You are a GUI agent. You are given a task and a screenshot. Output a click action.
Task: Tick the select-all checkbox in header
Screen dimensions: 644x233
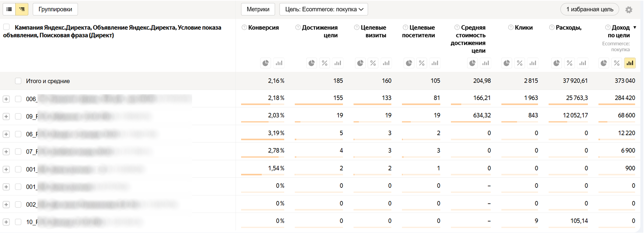(7, 27)
